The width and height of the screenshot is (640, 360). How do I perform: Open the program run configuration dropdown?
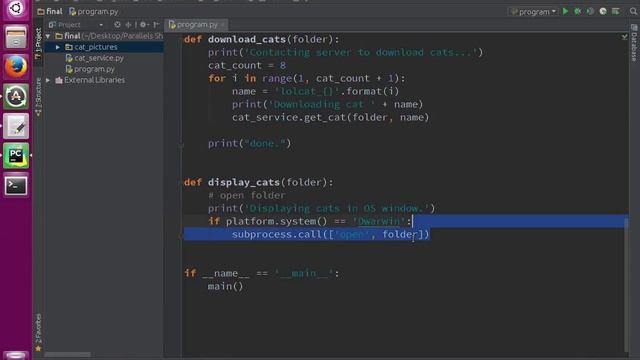coord(533,12)
